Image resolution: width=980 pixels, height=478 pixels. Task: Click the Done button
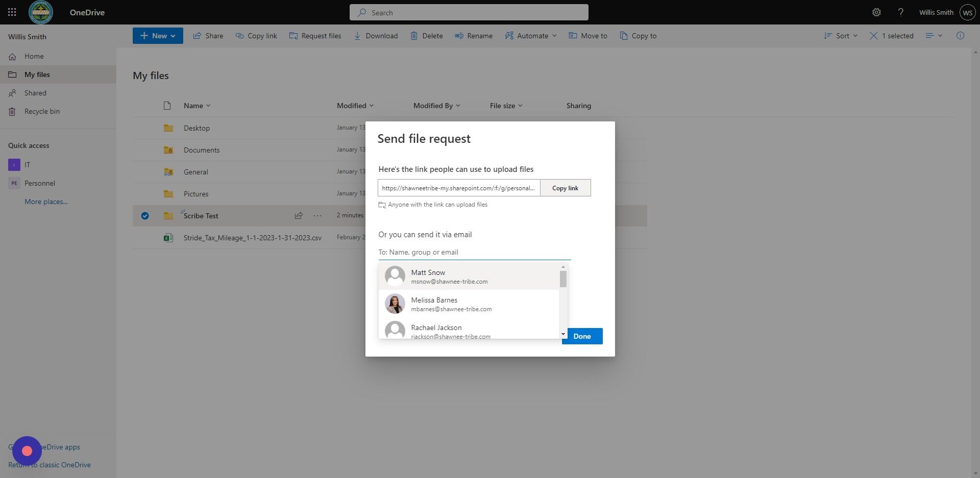click(x=581, y=336)
